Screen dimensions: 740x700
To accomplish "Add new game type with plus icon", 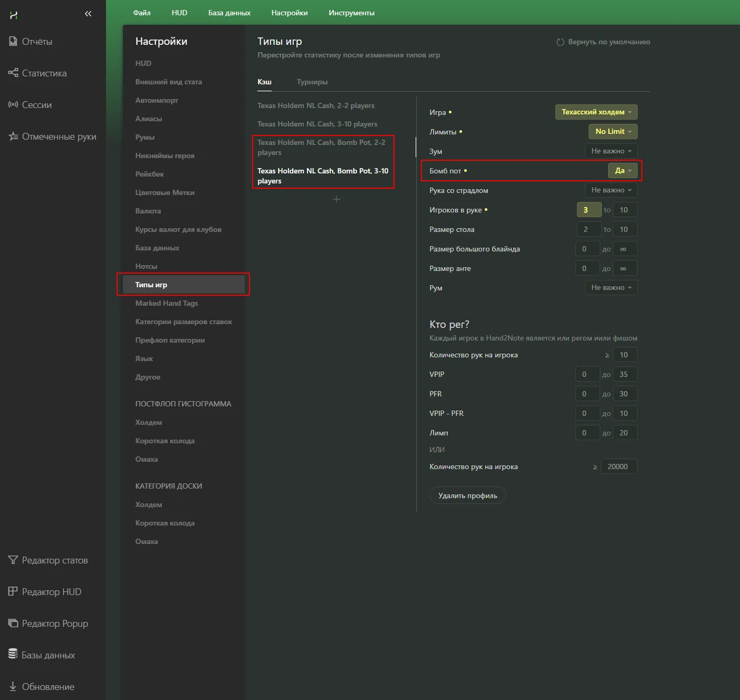I will coord(337,199).
